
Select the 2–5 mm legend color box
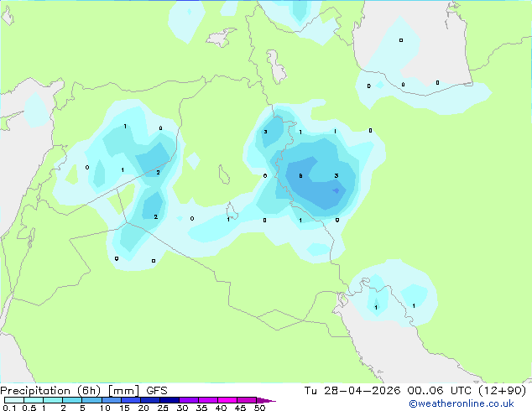[72, 400]
